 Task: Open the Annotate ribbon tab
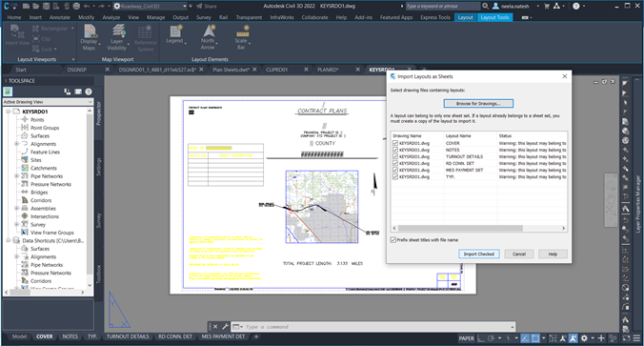click(60, 17)
